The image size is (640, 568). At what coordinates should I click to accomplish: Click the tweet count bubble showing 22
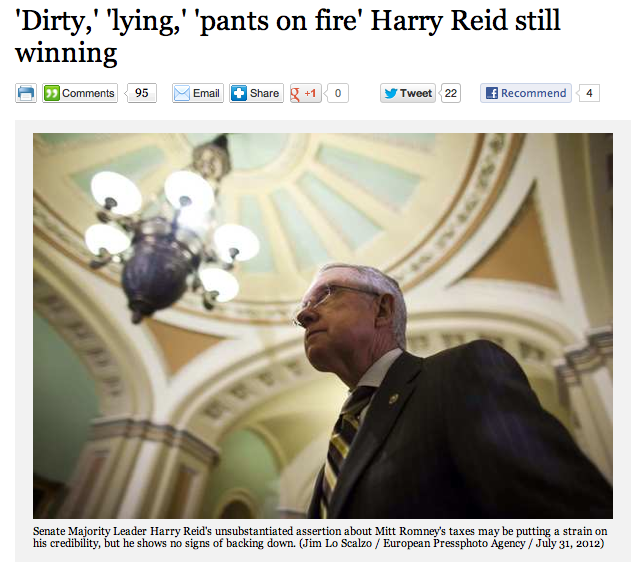tap(450, 93)
